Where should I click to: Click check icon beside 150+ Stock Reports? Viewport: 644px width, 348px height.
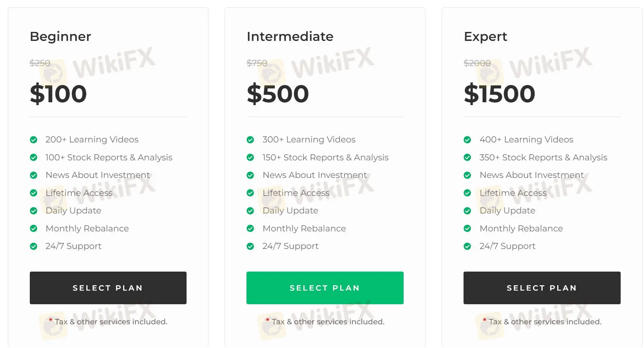tap(250, 157)
